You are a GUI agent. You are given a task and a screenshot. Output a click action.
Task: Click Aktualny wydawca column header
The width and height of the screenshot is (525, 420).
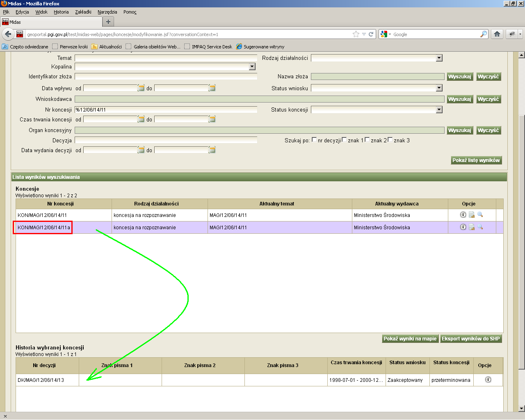(400, 204)
